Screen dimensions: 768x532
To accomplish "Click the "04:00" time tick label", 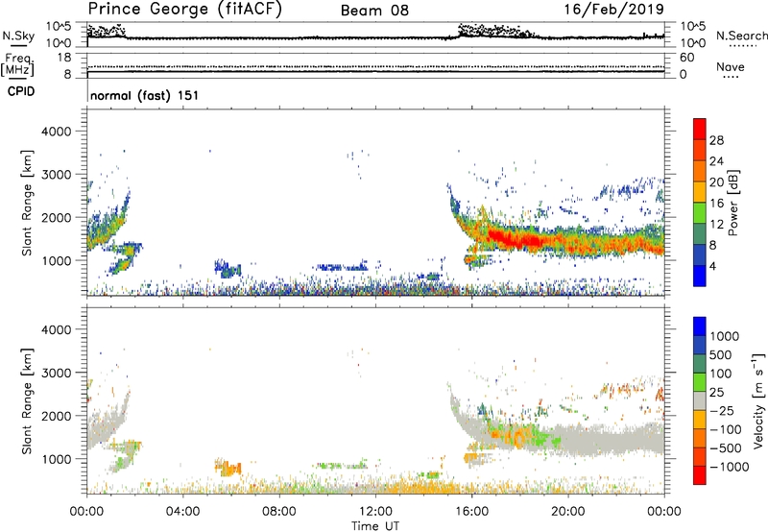I will 182,512.
